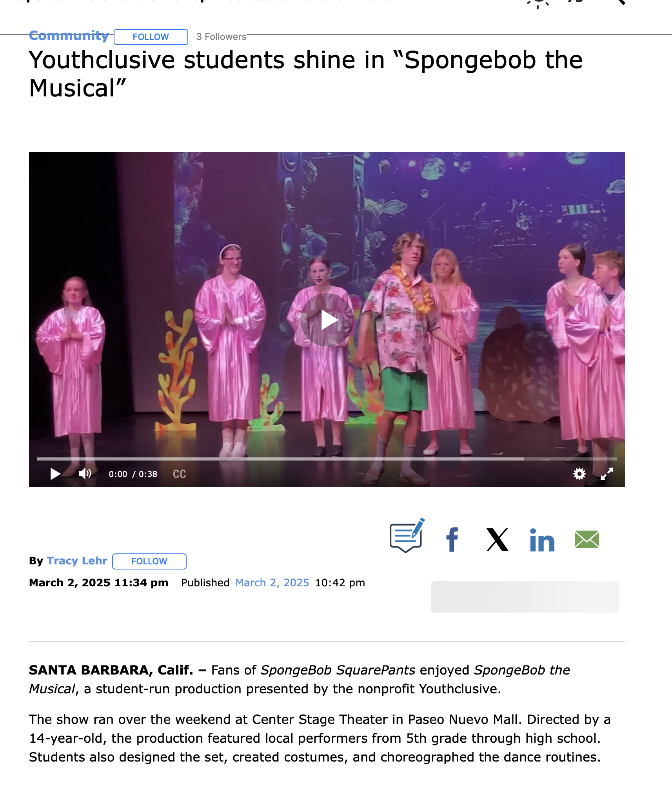Play the video using the center play button

[x=327, y=320]
